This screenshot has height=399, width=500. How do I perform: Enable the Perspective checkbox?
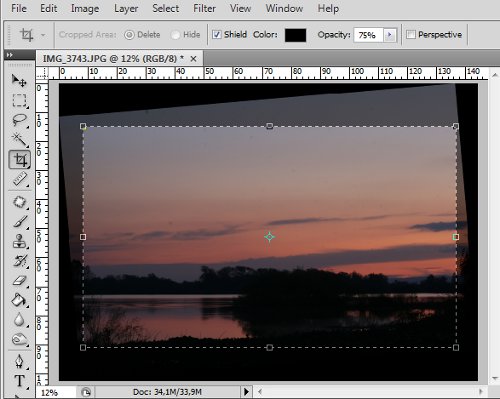click(411, 35)
